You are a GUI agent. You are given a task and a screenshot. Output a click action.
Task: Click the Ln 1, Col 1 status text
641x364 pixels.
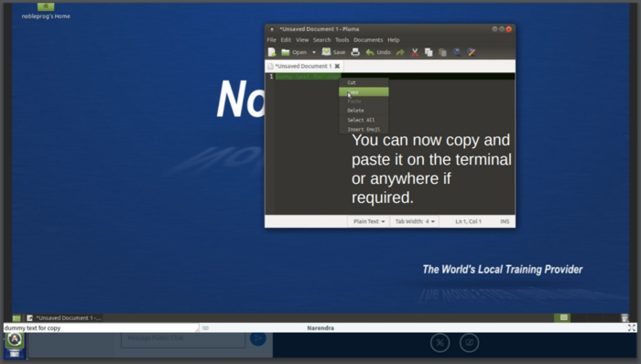469,221
